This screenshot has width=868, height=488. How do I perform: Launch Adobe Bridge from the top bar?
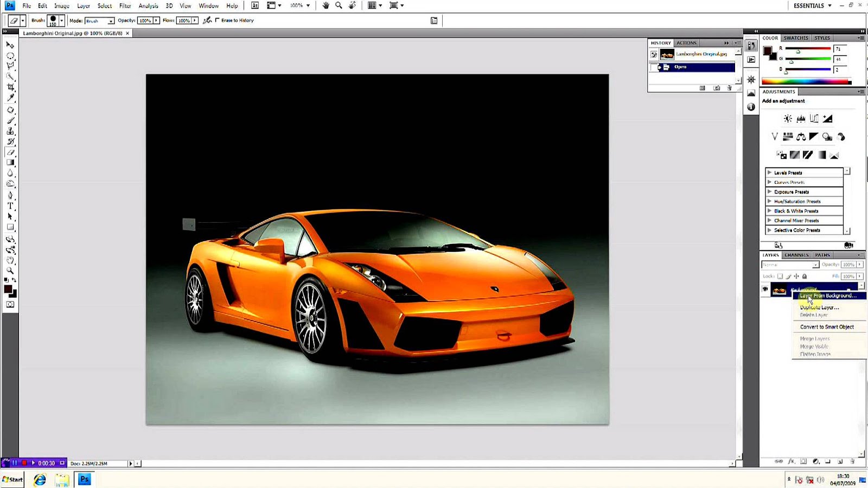pos(255,5)
